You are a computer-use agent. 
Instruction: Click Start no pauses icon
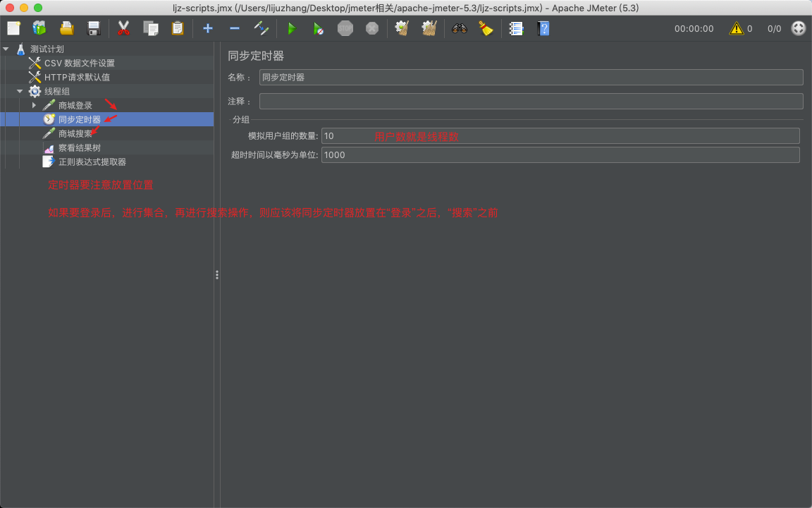(x=319, y=28)
